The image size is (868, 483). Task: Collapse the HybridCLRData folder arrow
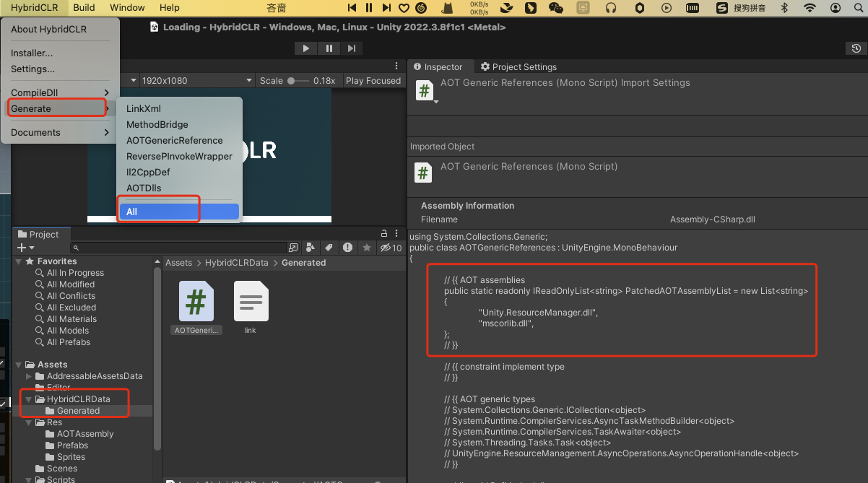(x=29, y=399)
